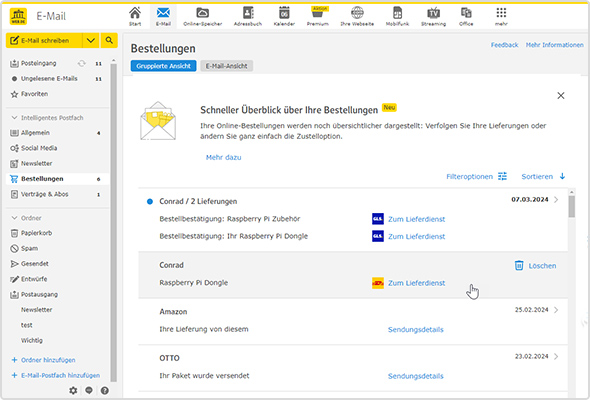Open settings gear icon in sidebar
The image size is (590, 400).
tap(73, 390)
